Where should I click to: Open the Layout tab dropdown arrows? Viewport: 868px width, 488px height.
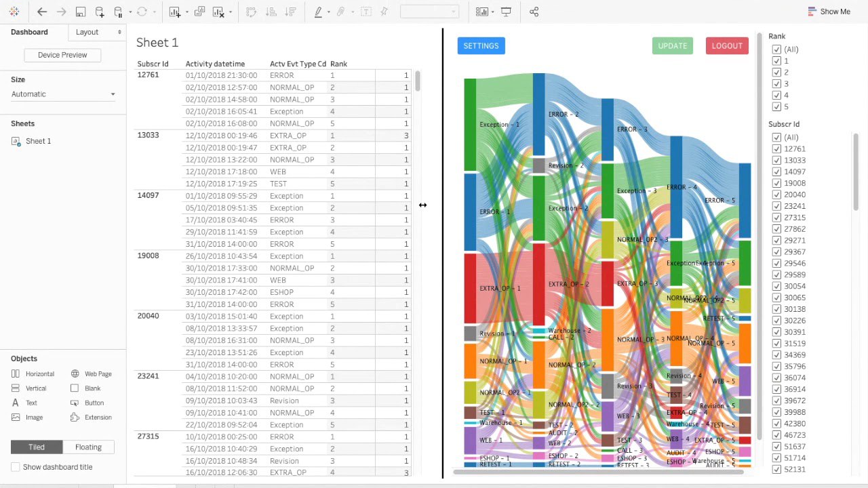coord(119,32)
